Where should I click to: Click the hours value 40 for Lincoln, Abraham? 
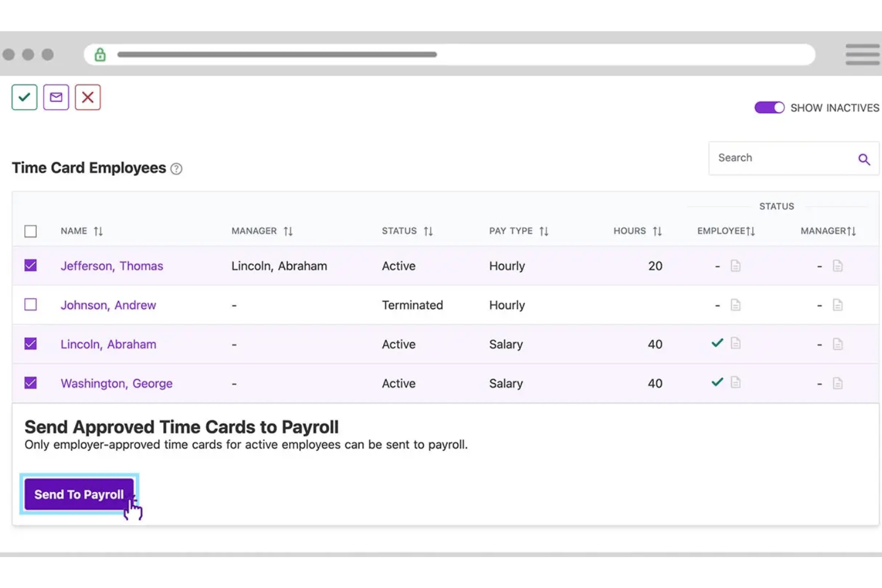point(655,344)
